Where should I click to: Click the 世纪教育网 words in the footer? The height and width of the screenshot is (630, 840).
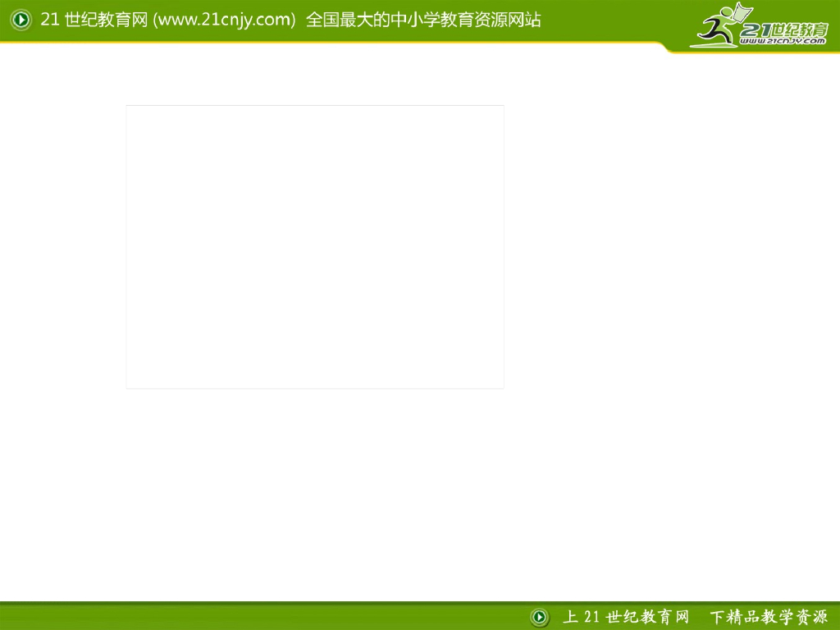[647, 617]
